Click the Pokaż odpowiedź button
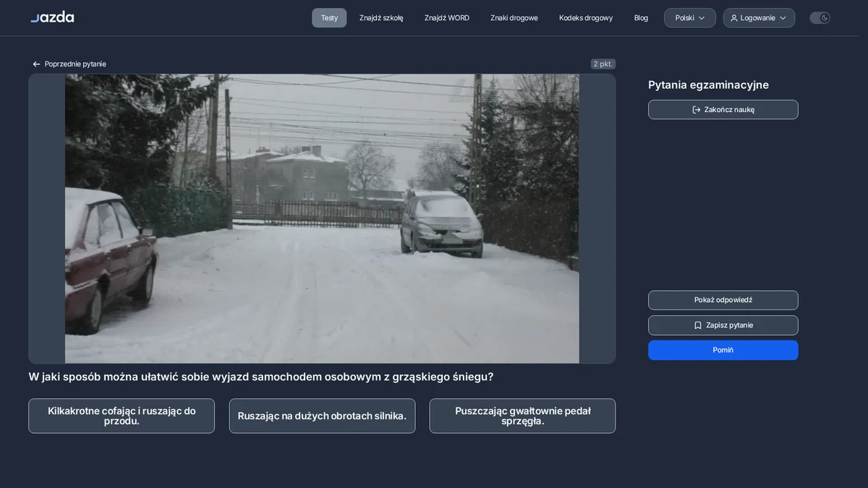Image resolution: width=868 pixels, height=488 pixels. [x=723, y=300]
